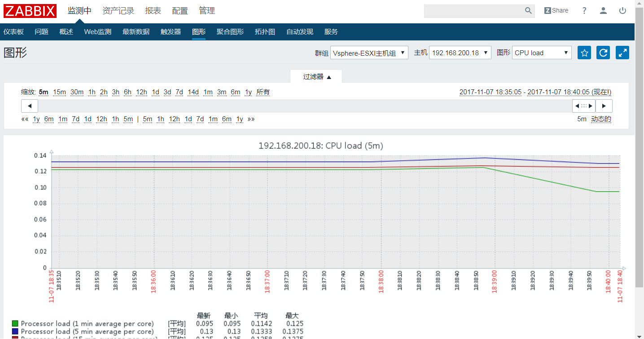Screen dimensions: 644x339
Task: Click legend text Processor load (5 min average per core)
Action: click(88, 331)
